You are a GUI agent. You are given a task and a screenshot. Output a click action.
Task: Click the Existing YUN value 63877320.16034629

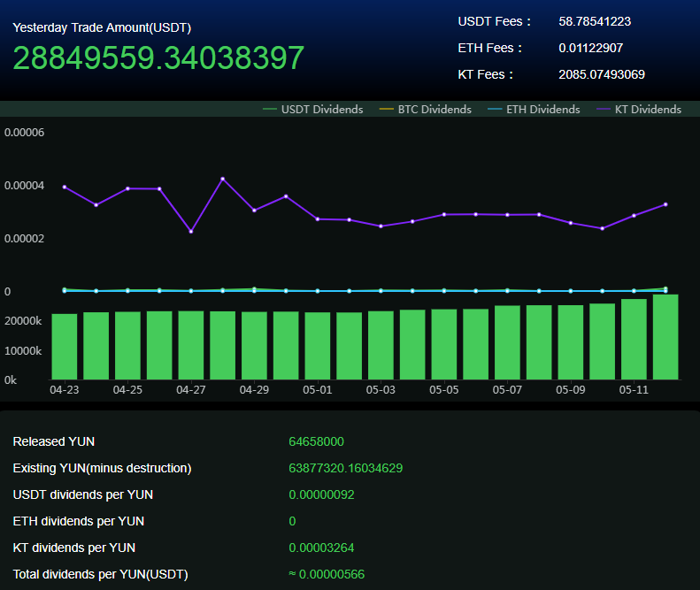coord(345,468)
